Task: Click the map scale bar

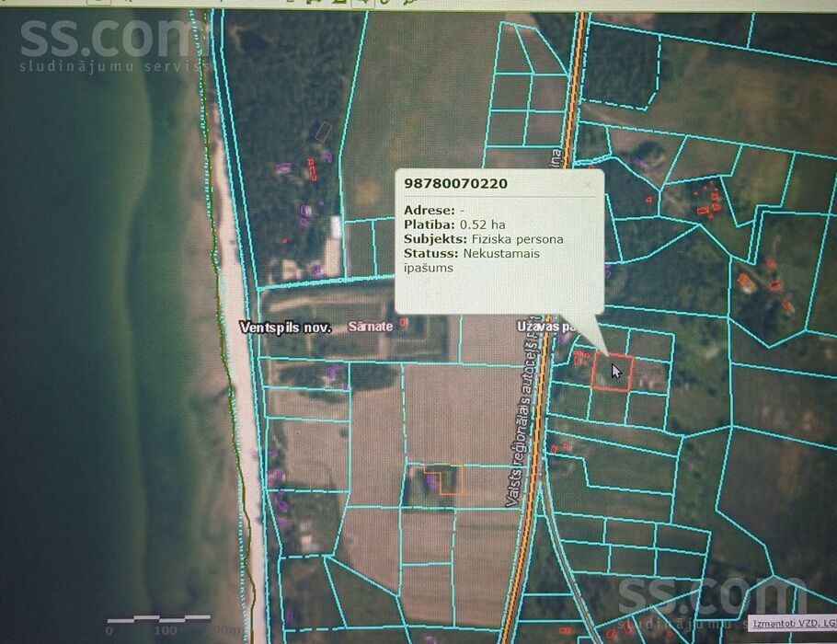Action: [x=158, y=619]
